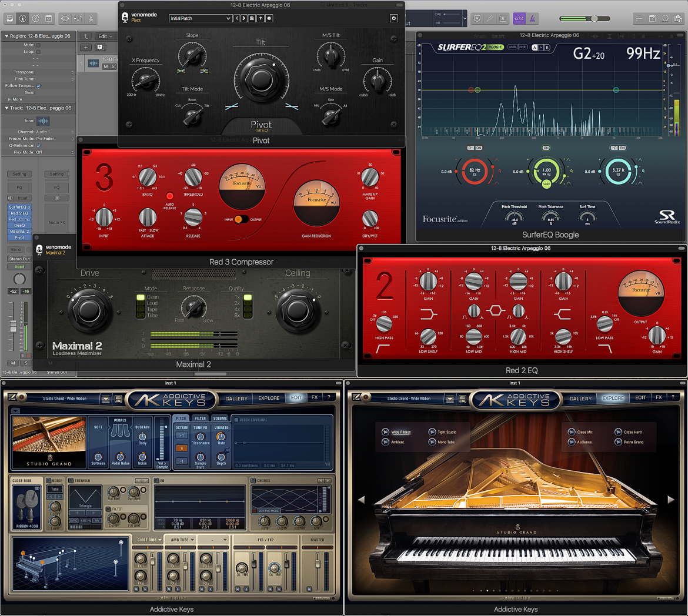Open Smart Controls dial icon

(x=65, y=18)
